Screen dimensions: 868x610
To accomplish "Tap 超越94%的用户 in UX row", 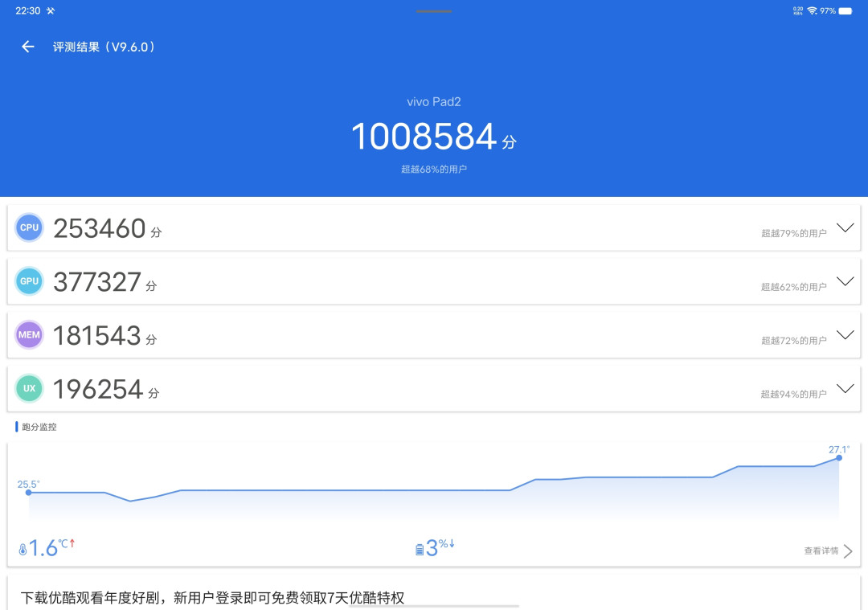I will (x=794, y=395).
